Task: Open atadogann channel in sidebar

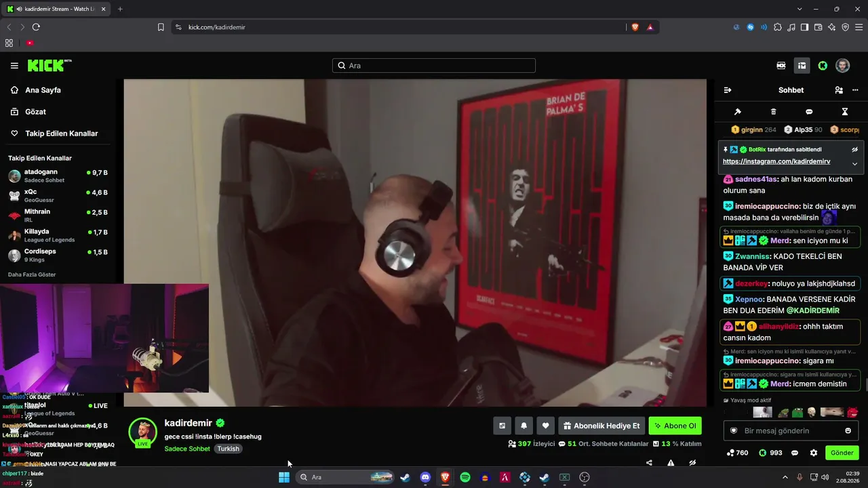Action: (x=58, y=176)
